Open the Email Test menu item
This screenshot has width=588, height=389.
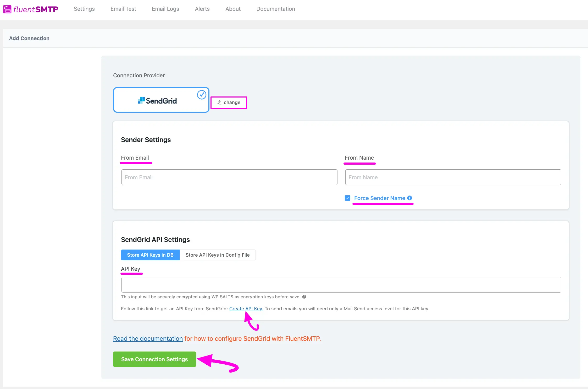coord(123,9)
